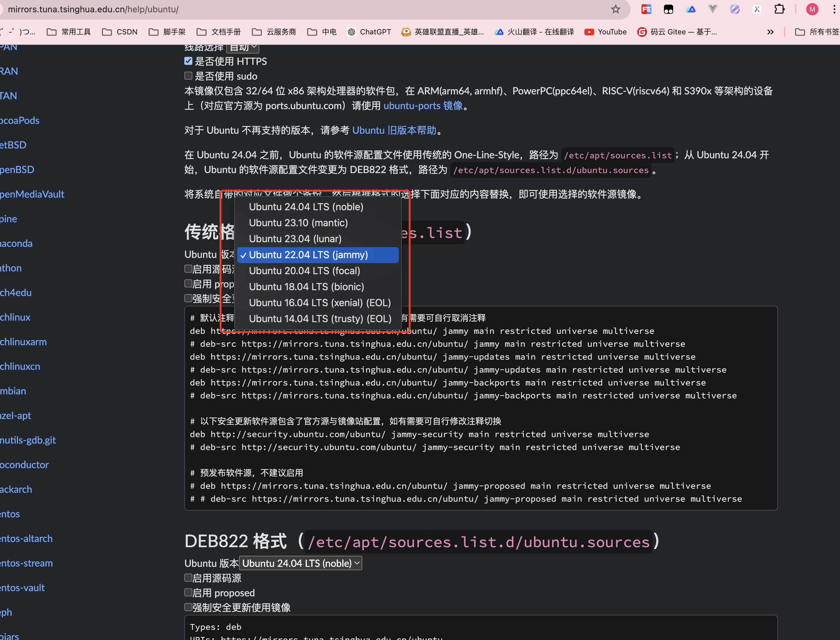Bookmark this page with the star icon

coord(615,9)
